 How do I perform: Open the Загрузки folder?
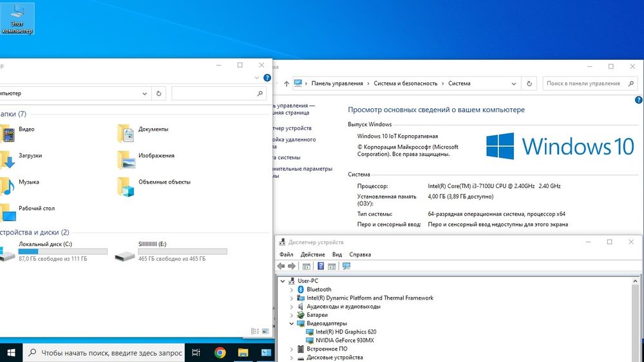pos(30,155)
